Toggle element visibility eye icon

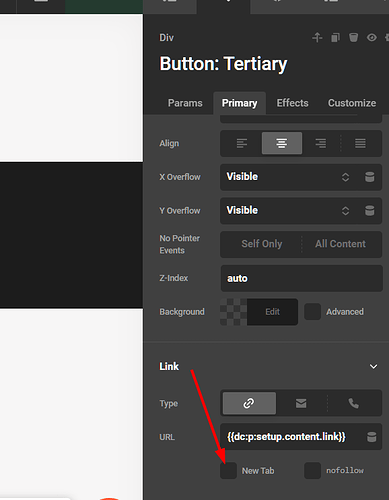tap(372, 38)
